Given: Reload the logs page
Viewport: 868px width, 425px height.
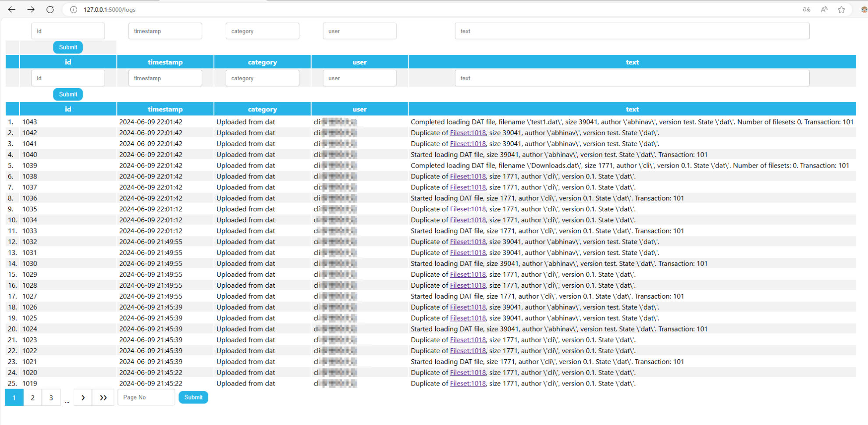Looking at the screenshot, I should (50, 9).
